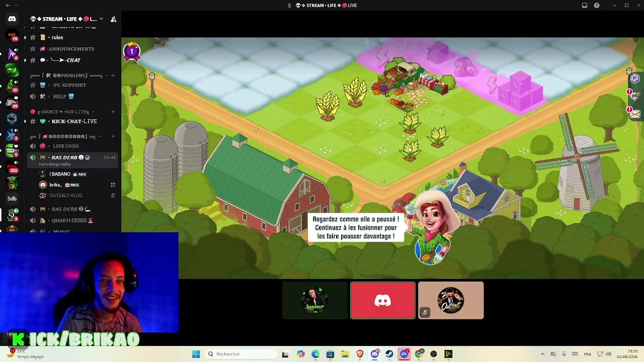Click the Windows taskbar search box
Screen dimensions: 644x362
[x=240, y=354]
